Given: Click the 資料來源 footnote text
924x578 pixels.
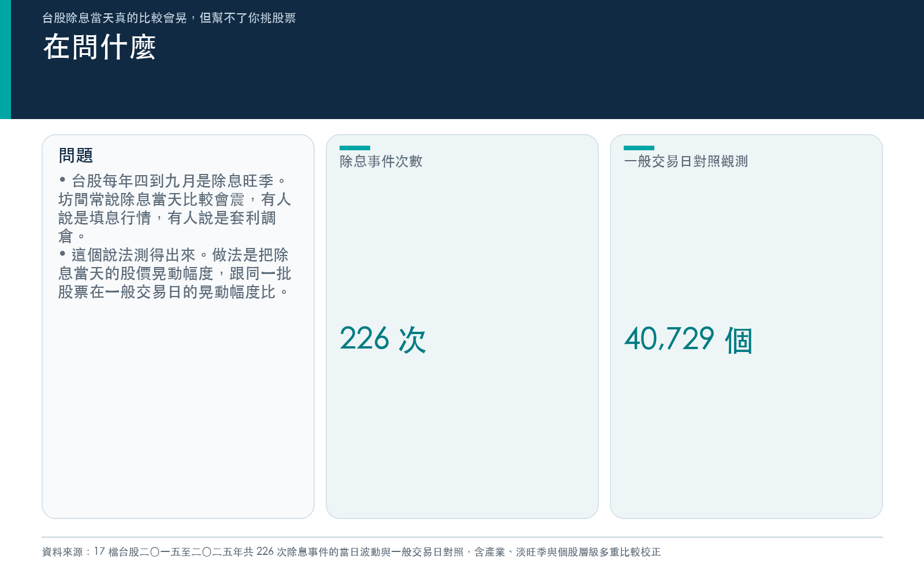Looking at the screenshot, I should (351, 552).
